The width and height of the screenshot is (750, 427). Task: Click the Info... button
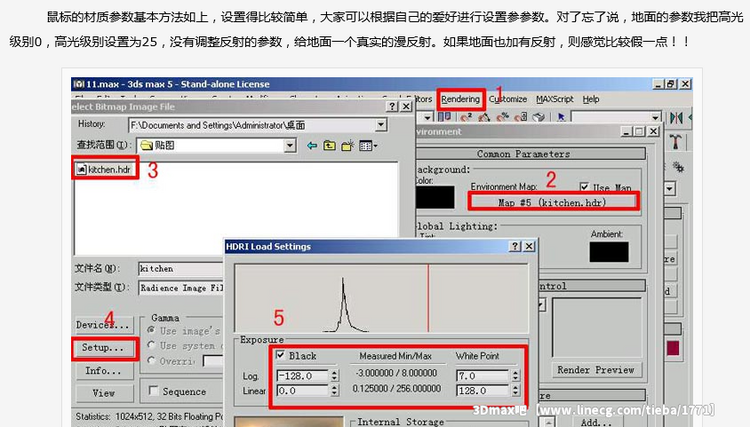(x=103, y=371)
